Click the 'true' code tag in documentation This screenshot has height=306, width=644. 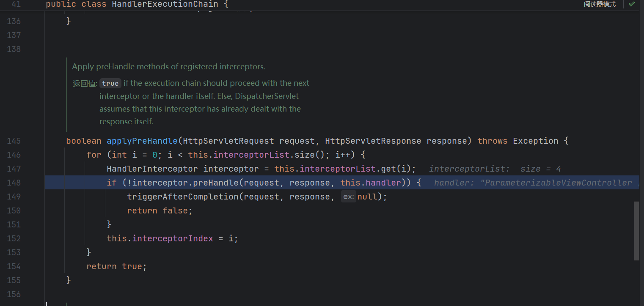pyautogui.click(x=110, y=83)
